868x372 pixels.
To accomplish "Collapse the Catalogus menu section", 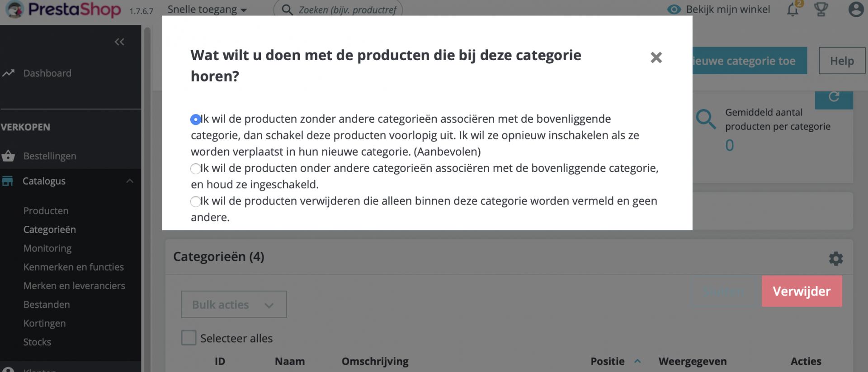I will click(130, 181).
